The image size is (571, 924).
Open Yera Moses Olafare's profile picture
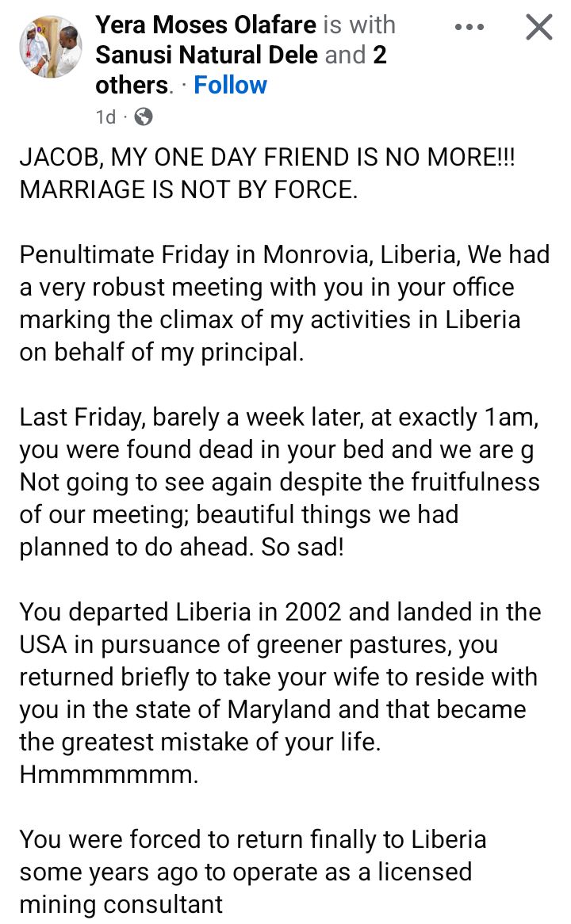pos(51,47)
